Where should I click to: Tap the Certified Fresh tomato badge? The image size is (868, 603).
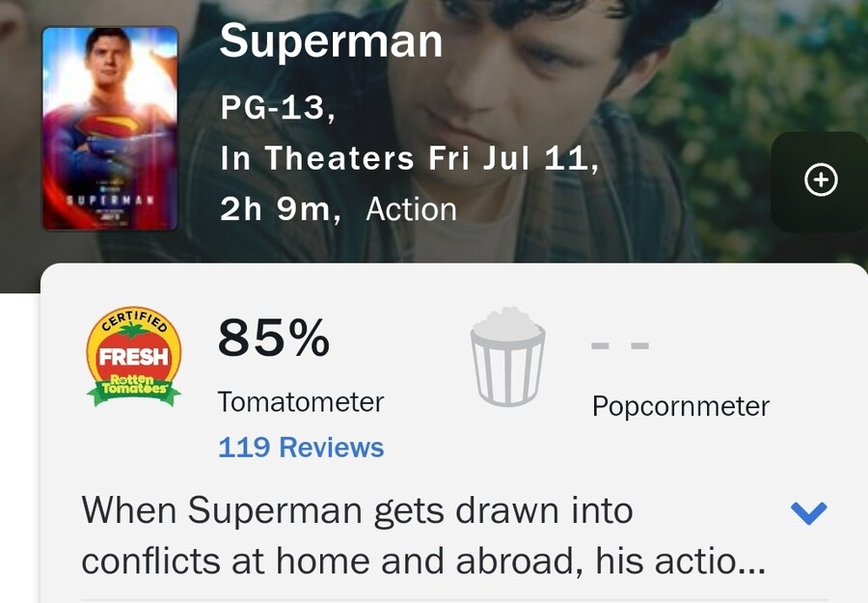(x=133, y=357)
